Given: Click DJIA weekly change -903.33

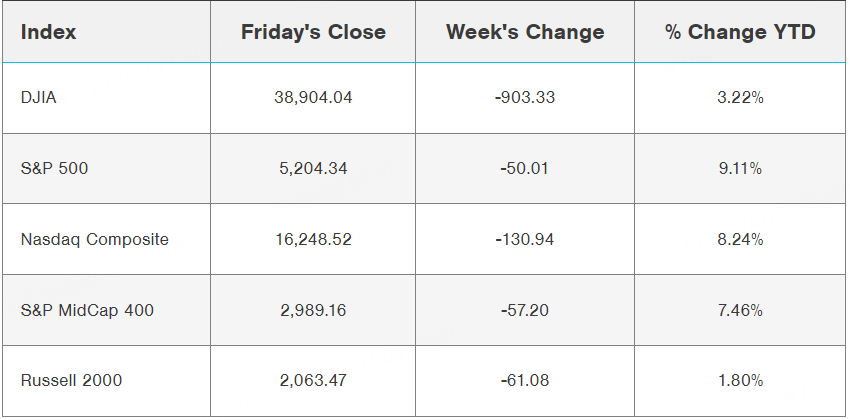Looking at the screenshot, I should (x=525, y=98).
